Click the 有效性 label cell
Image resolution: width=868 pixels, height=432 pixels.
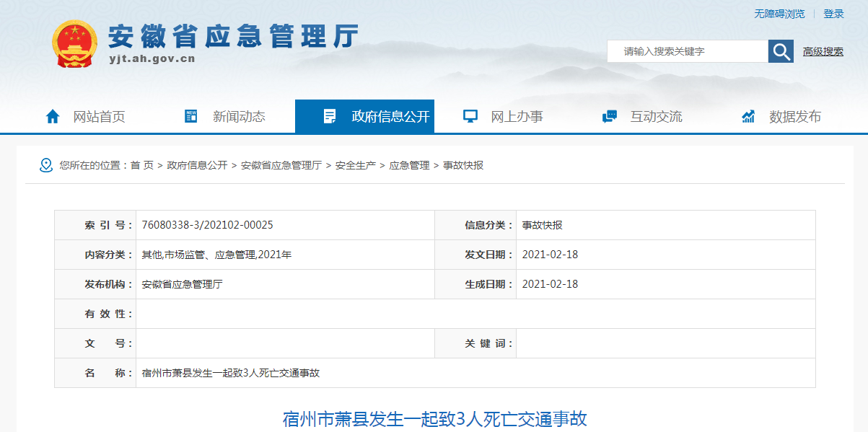point(95,314)
